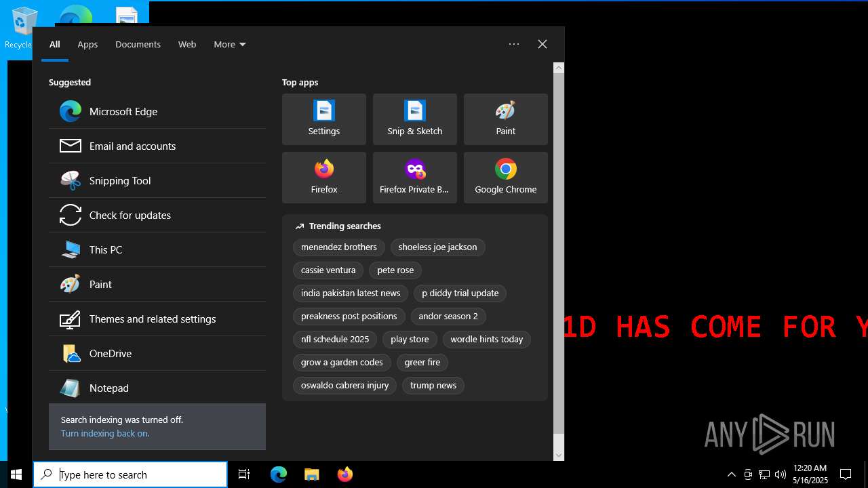Click the search panel scrollbar thumb

[x=559, y=253]
